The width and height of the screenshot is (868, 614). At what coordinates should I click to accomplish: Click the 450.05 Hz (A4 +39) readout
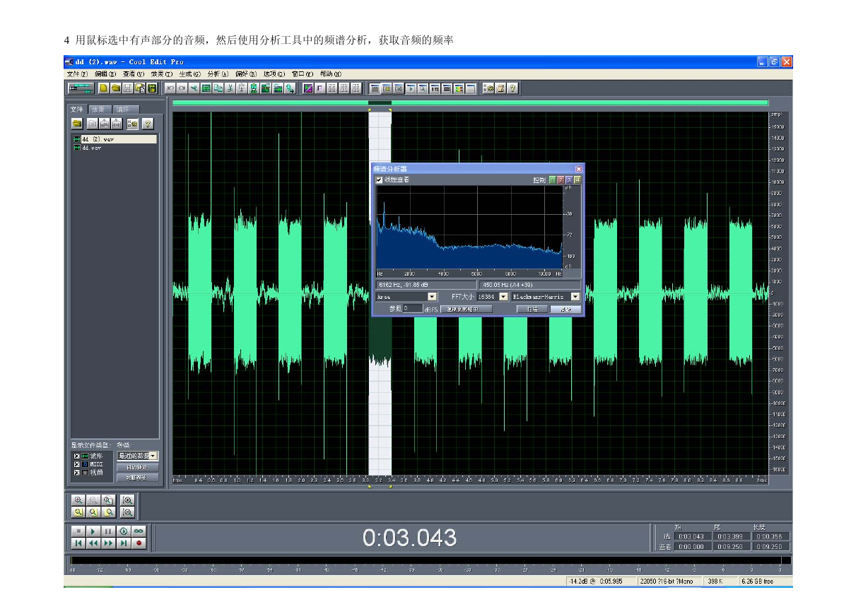point(530,285)
